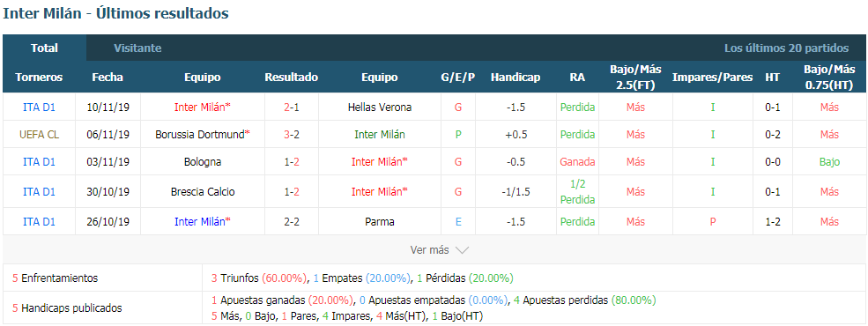Click the 2-1 result for the Hellas Verona match
The width and height of the screenshot is (868, 326).
pos(291,107)
